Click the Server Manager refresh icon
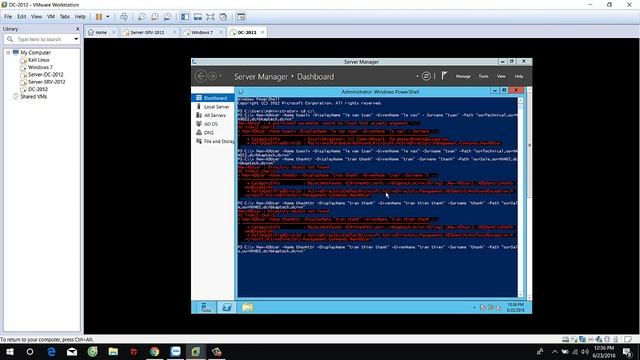Image resolution: width=640 pixels, height=360 pixels. (426, 76)
